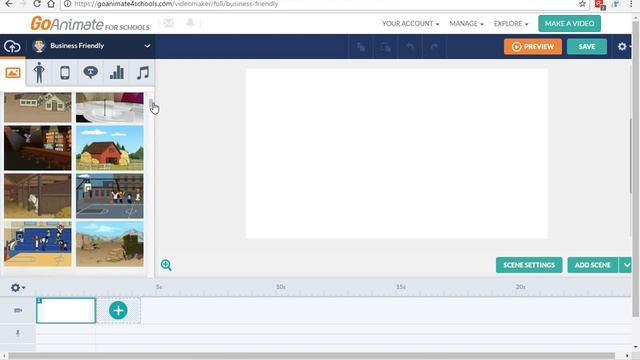640x360 pixels.
Task: Open YOUR ACCOUNT menu
Action: coord(410,24)
